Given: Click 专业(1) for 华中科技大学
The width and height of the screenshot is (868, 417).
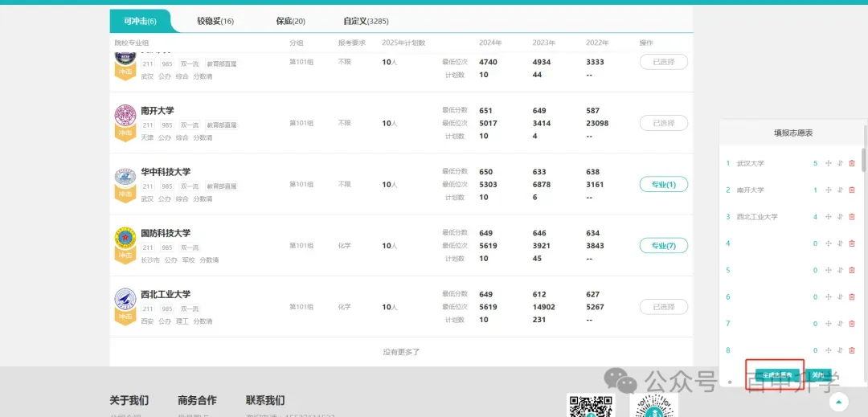Looking at the screenshot, I should [664, 184].
